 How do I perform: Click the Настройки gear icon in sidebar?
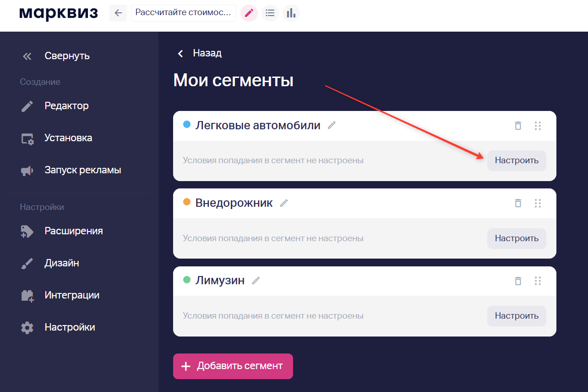[x=27, y=328]
